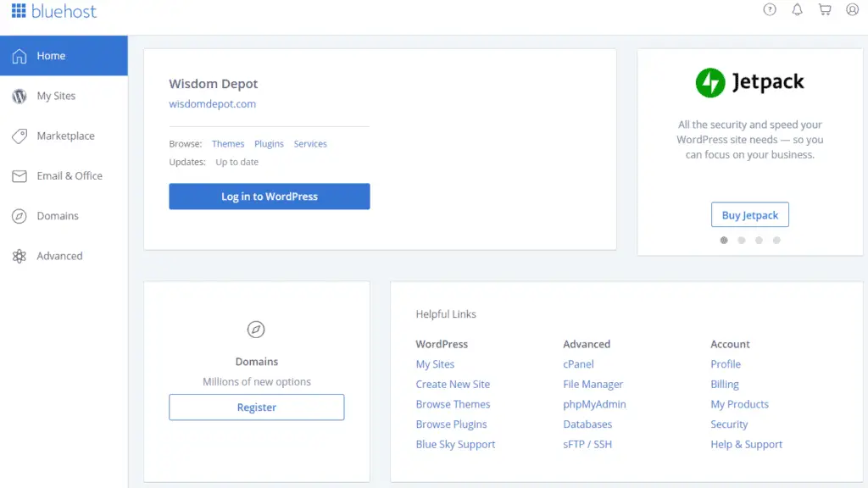
Task: Open the Databases link
Action: (x=587, y=424)
